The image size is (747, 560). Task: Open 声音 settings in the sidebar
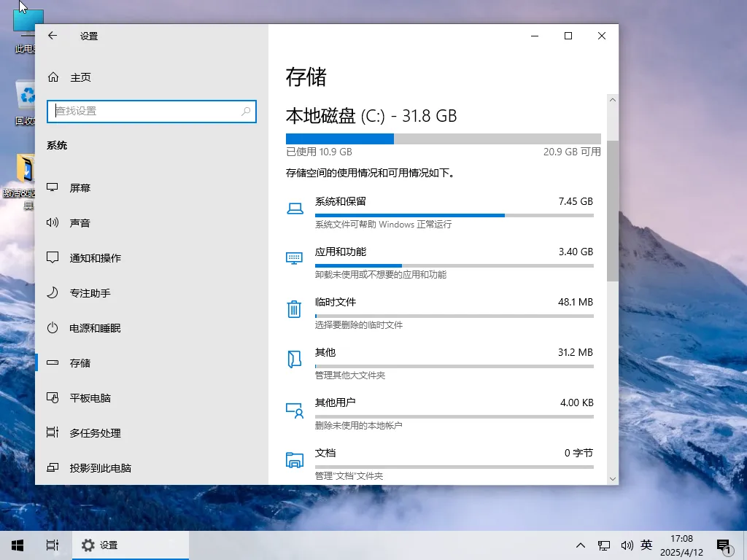pos(82,222)
